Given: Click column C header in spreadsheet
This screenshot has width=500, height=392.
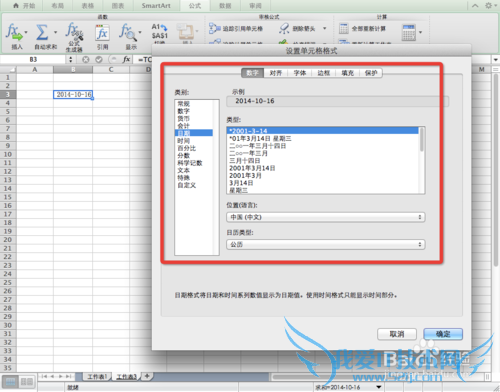Looking at the screenshot, I should [111, 69].
